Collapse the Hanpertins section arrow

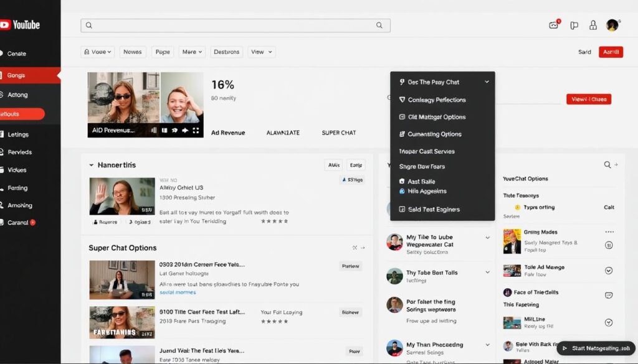click(91, 165)
